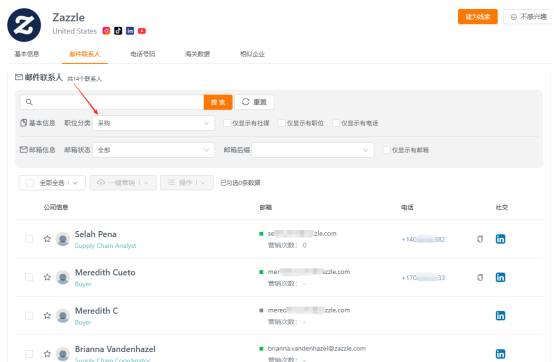Open Zazzle's TikTok profile icon

118,31
